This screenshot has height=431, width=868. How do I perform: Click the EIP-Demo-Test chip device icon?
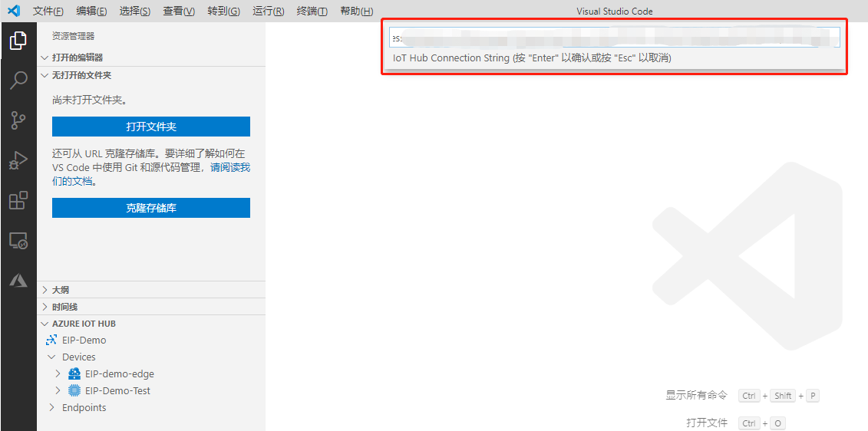[x=74, y=390]
